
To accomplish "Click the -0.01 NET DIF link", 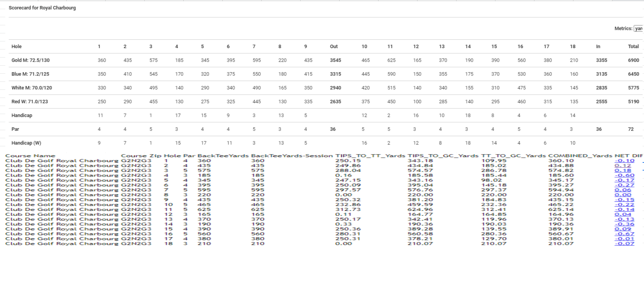I will coord(624,239).
